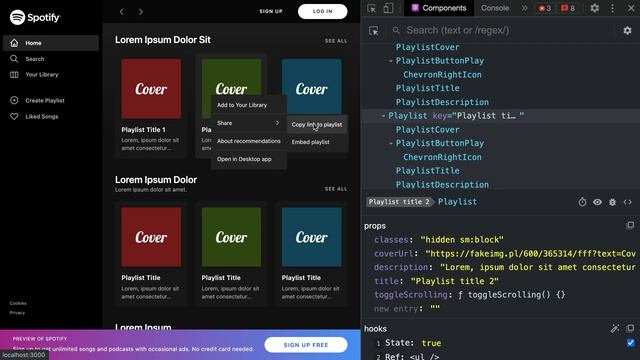Select Add to Your Library menu item

249,105
